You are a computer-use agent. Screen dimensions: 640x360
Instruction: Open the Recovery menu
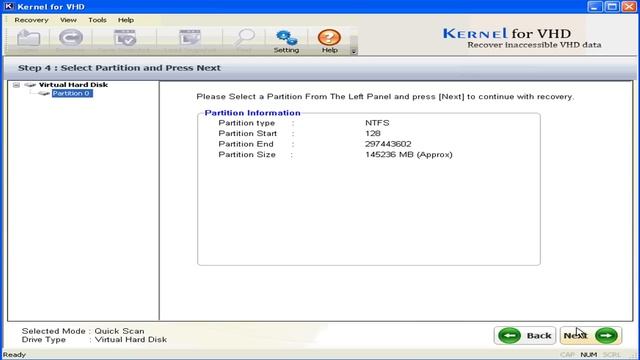coord(31,20)
